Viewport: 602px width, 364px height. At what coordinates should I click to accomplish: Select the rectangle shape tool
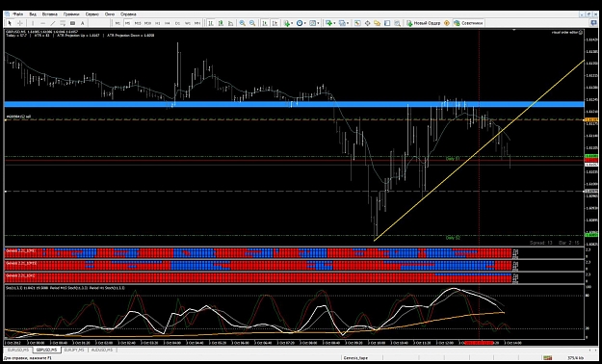(72, 23)
